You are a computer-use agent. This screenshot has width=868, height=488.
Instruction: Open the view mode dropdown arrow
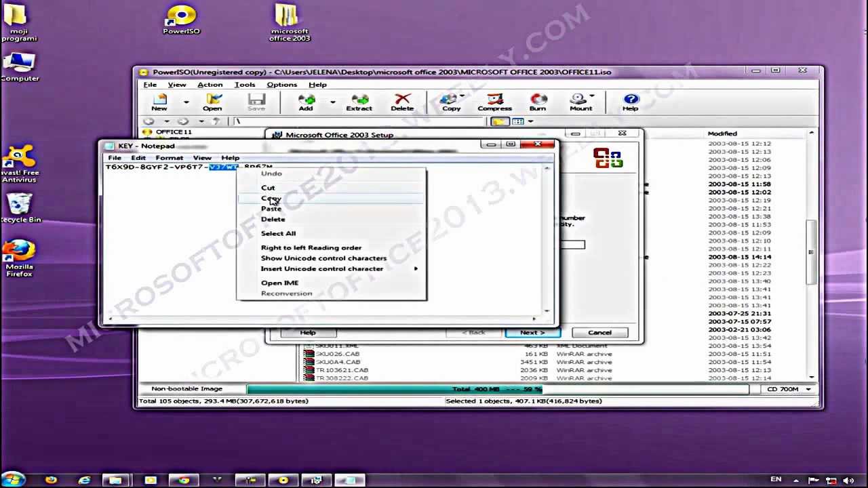[x=530, y=121]
